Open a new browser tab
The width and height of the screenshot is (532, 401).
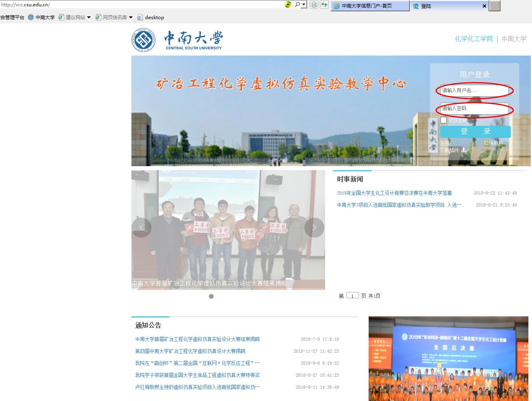(x=494, y=6)
